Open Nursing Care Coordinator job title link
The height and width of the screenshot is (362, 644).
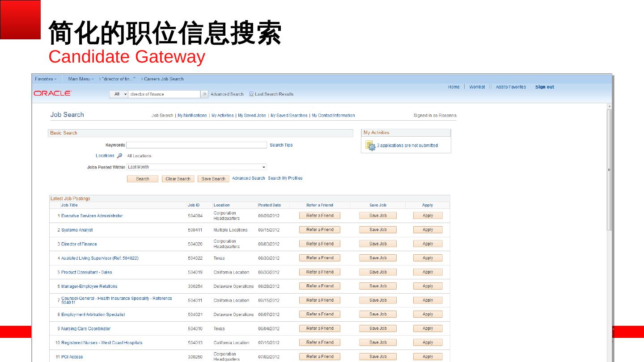(x=86, y=329)
